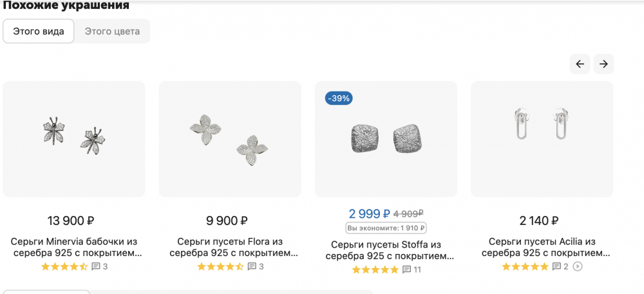Open Acilia stud earrings title link
The image size is (644, 294).
click(x=542, y=248)
